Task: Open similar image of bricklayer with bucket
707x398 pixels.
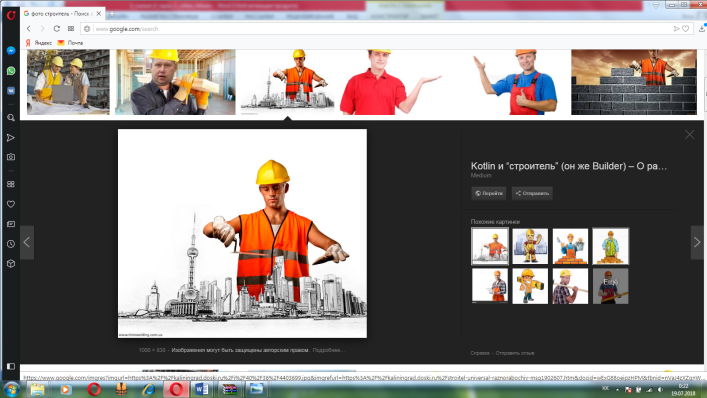Action: coord(570,246)
